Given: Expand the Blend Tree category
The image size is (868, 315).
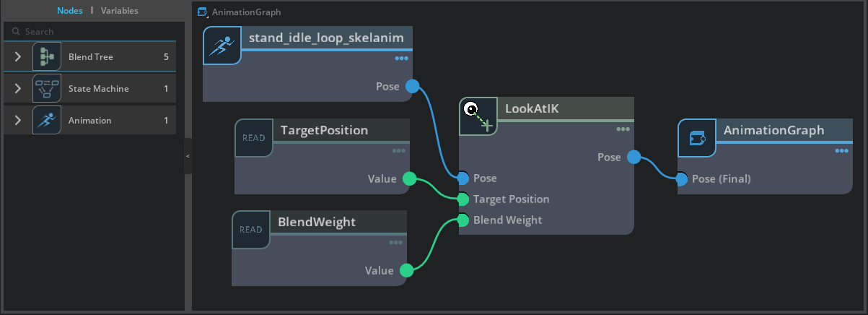Looking at the screenshot, I should click(x=18, y=56).
